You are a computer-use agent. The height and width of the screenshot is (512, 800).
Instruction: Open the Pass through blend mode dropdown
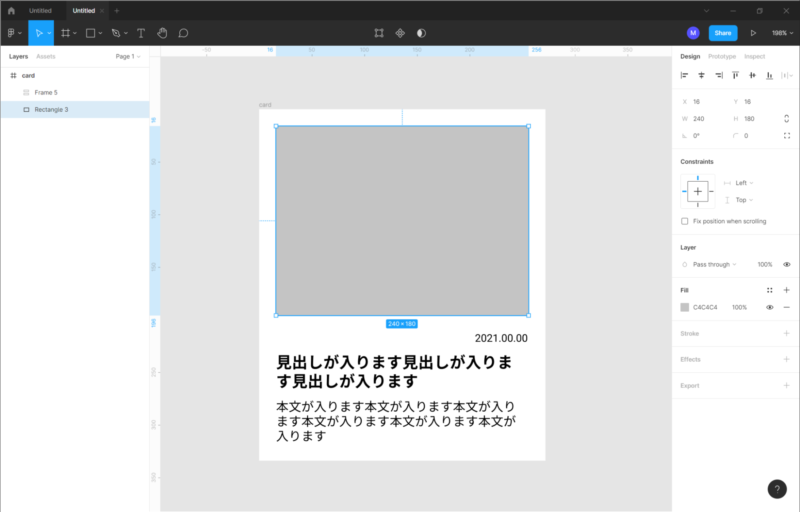point(714,264)
